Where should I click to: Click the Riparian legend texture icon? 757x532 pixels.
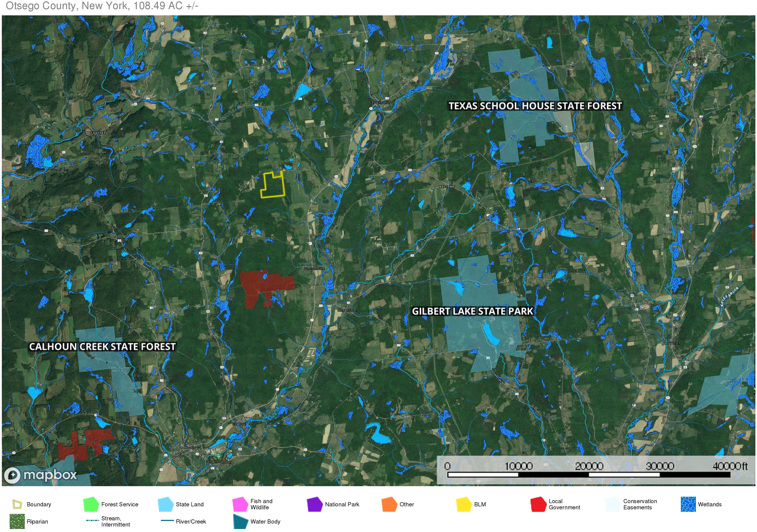17,521
